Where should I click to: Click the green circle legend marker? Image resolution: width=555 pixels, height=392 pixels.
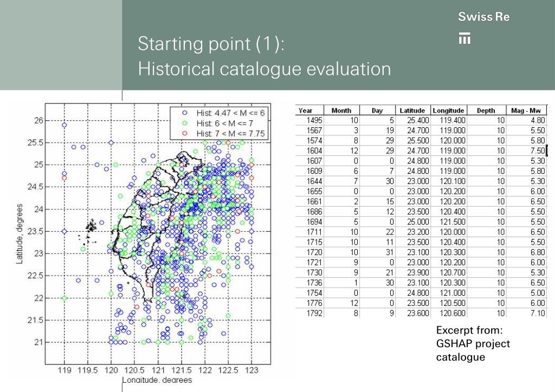(x=184, y=123)
